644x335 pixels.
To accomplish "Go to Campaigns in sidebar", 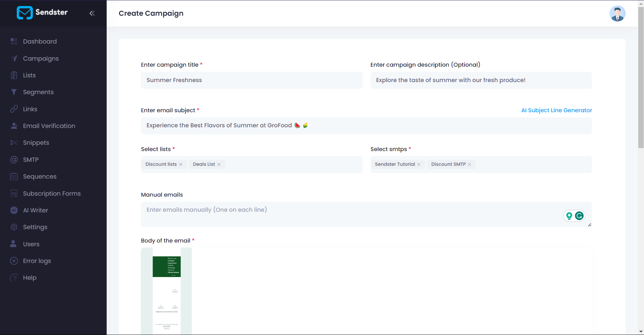I will click(41, 59).
